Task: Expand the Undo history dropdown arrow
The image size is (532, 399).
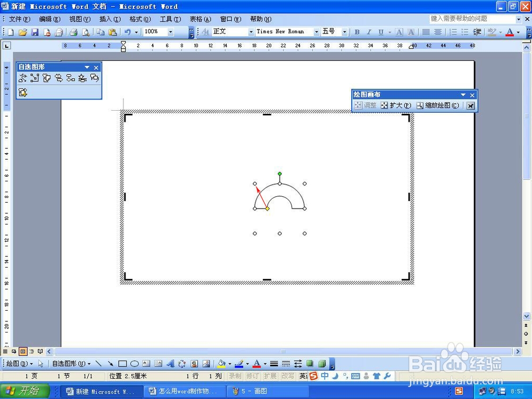Action: coord(136,32)
